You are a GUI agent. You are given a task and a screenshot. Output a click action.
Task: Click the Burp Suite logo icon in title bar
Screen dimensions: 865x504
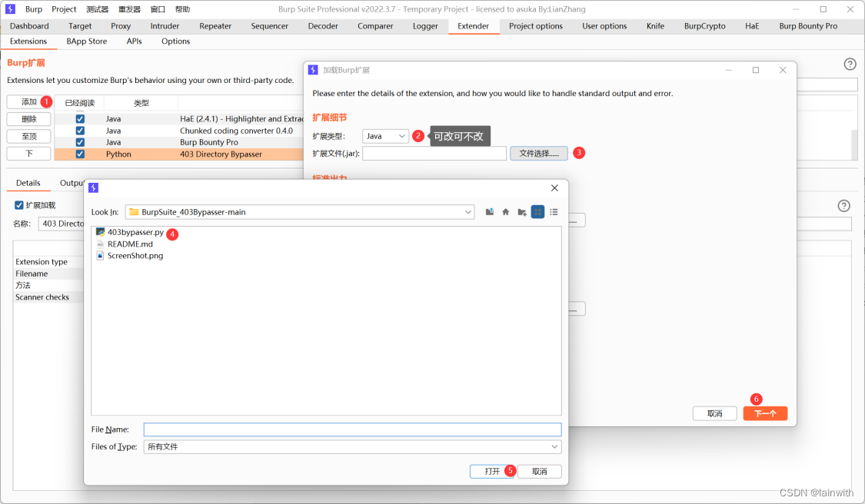pos(10,8)
